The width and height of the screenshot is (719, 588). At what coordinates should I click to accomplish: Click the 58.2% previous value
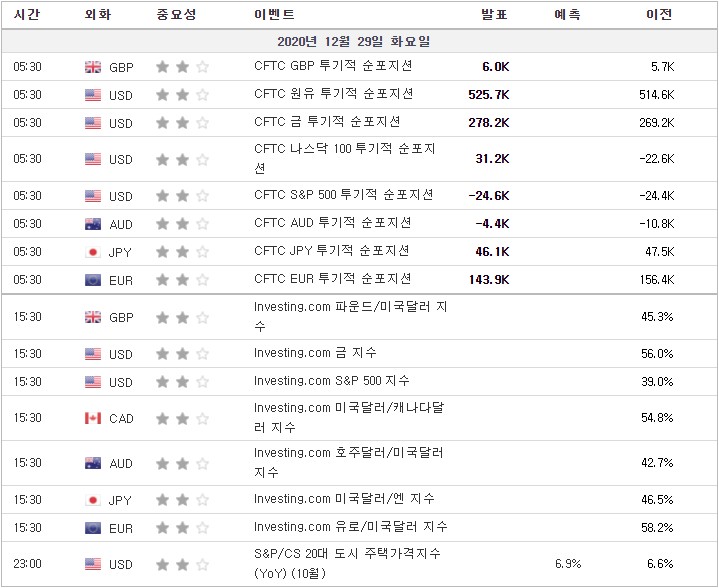(x=657, y=528)
